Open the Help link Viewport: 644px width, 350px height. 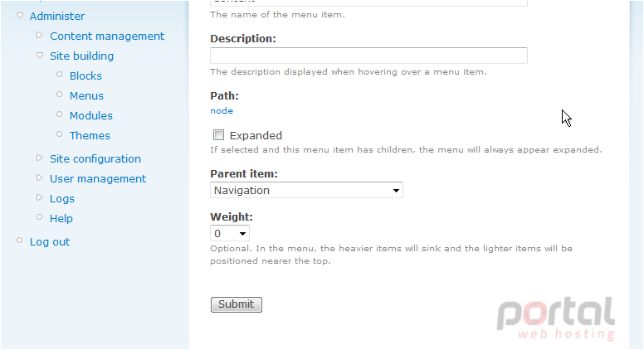(x=61, y=219)
